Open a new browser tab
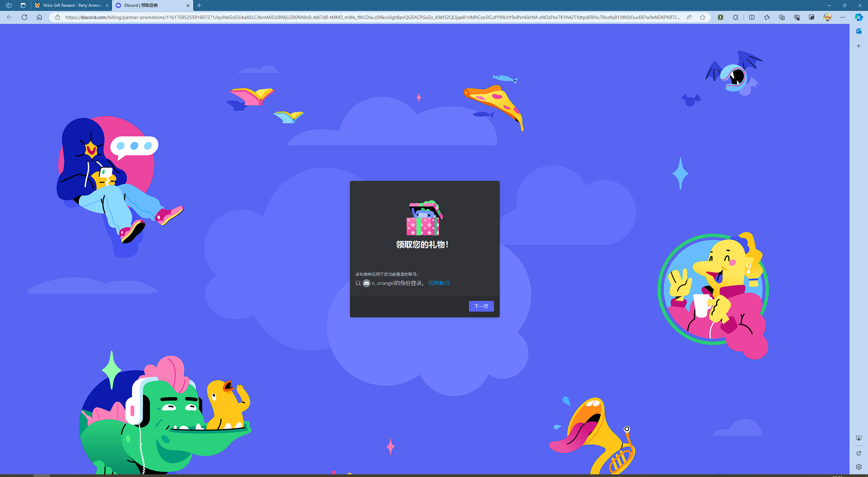The width and height of the screenshot is (868, 477). 199,5
